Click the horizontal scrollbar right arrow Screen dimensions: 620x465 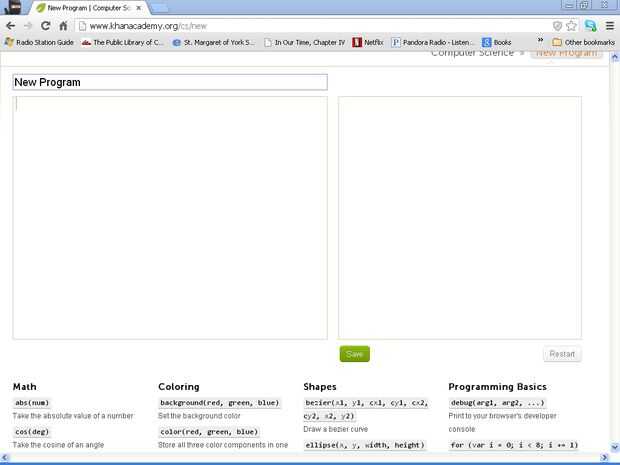(604, 457)
